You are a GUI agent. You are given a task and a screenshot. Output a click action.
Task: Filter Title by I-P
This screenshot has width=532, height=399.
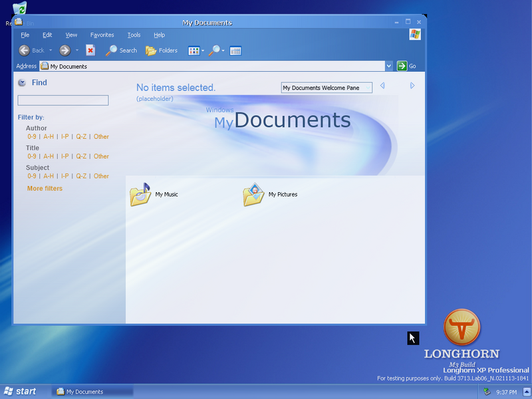coord(65,156)
